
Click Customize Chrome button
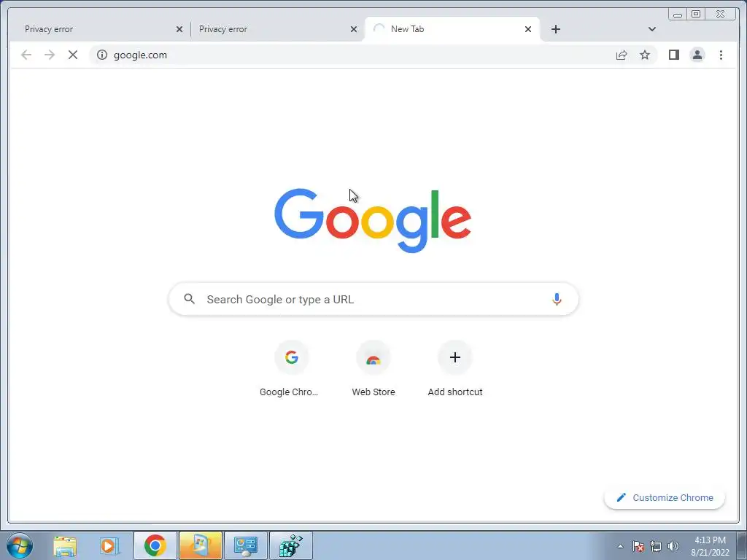[665, 497]
